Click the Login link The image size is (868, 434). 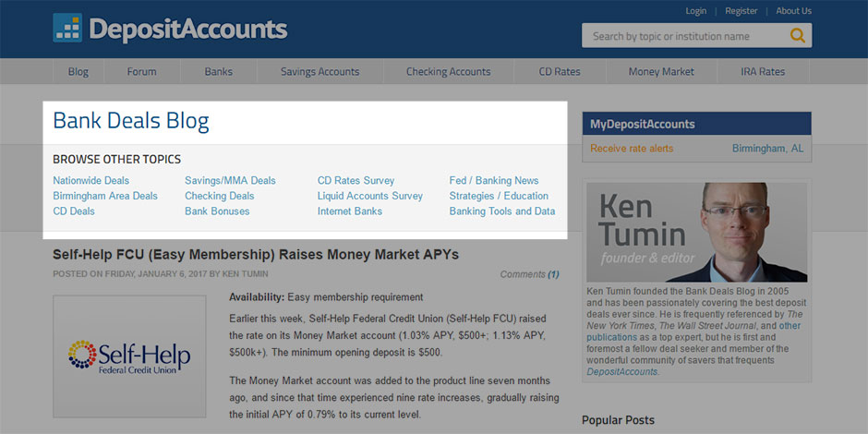tap(696, 11)
